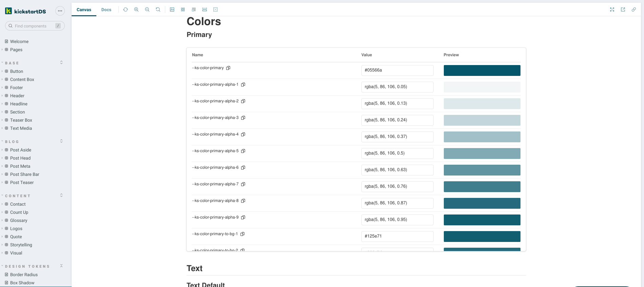This screenshot has height=287, width=644.
Task: Copy the --ks-color-primary-alpha-6 name
Action: click(x=243, y=167)
